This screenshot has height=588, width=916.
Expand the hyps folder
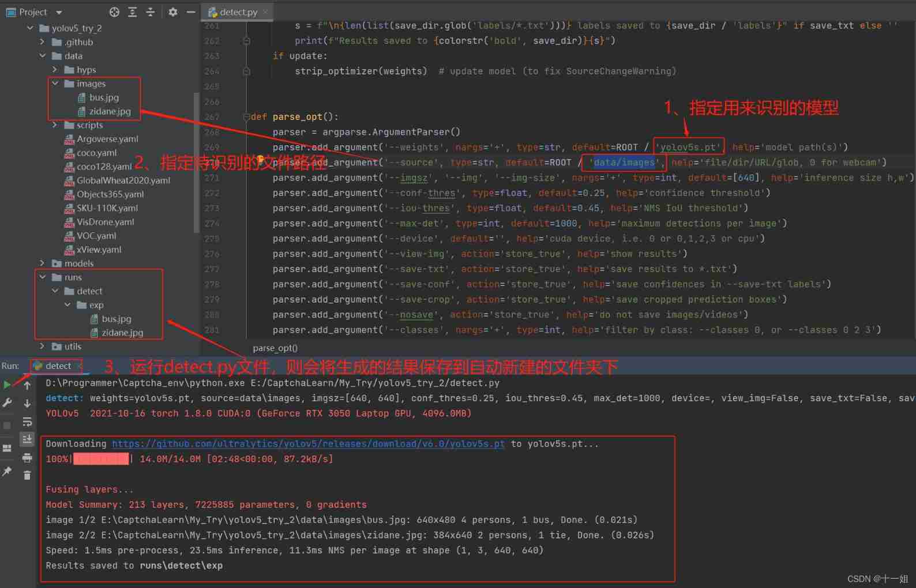(55, 69)
